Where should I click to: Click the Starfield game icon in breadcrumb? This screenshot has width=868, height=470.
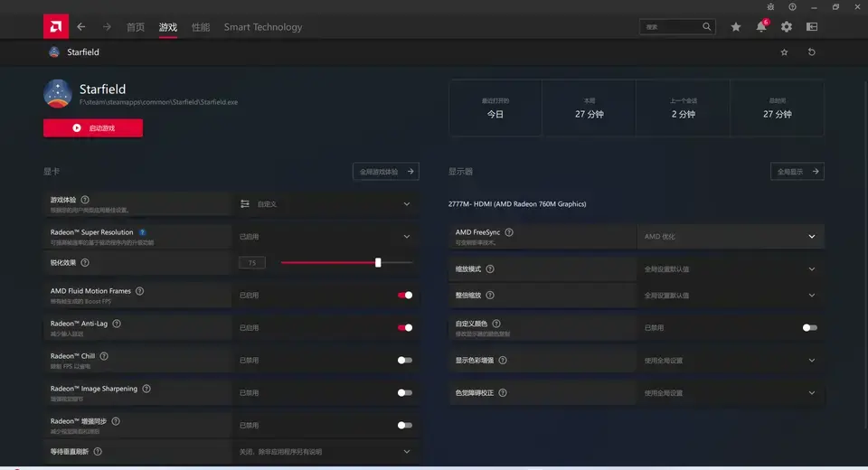[54, 52]
